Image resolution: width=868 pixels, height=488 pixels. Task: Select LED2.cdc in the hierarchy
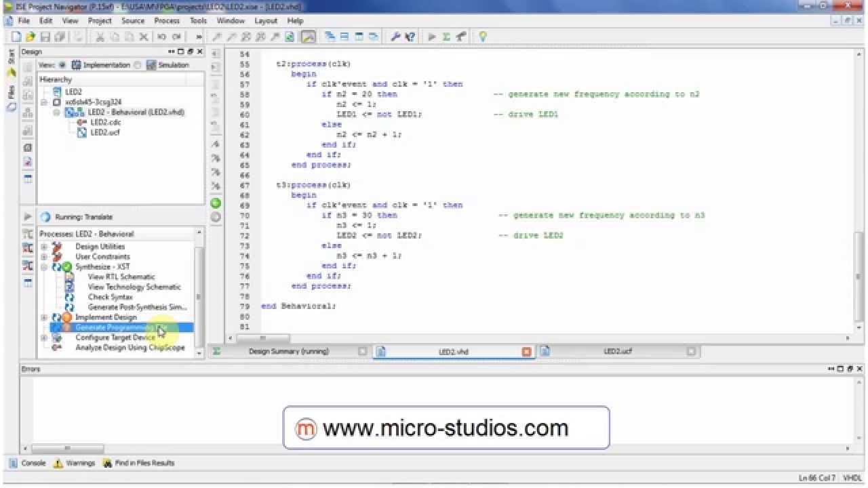tap(105, 123)
